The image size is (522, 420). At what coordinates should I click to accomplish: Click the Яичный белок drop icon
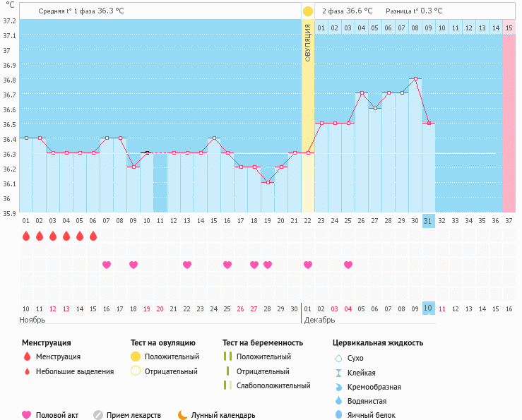tap(338, 415)
